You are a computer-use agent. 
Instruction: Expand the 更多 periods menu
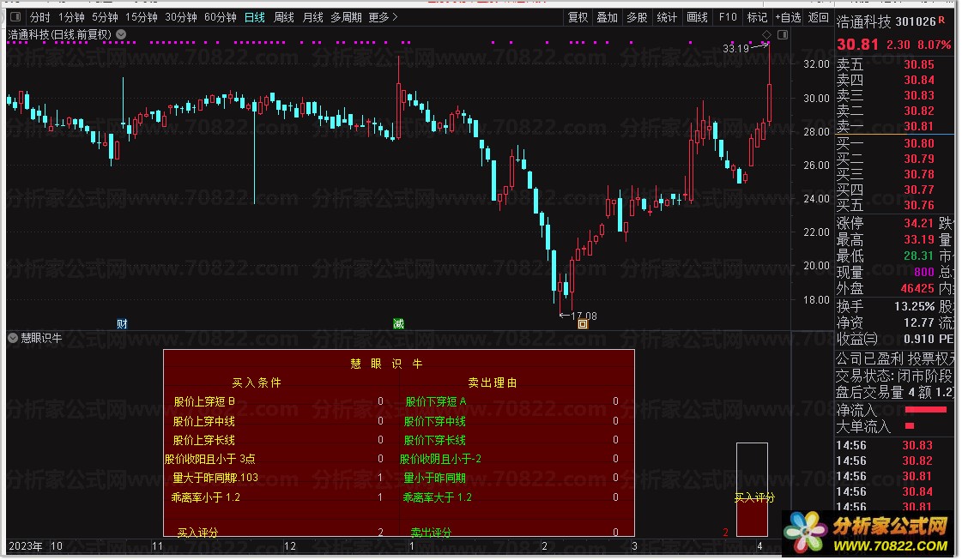tap(383, 17)
